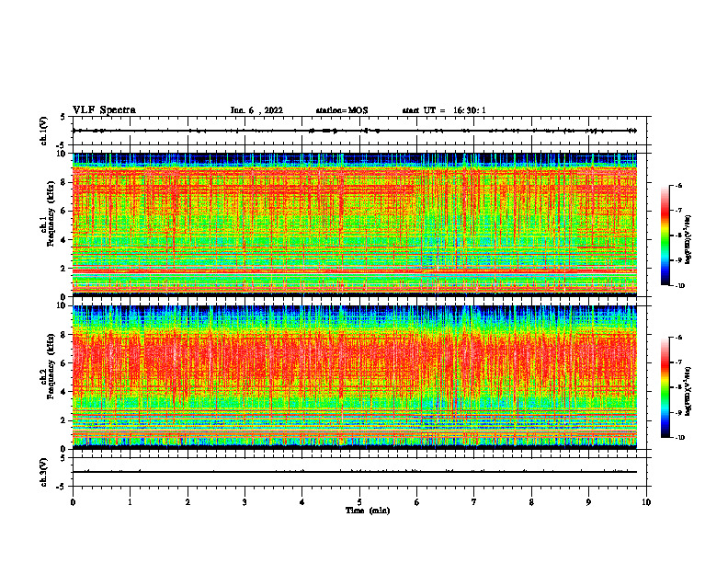This screenshot has height=563, width=728.
Task: Click the "4" kHz tick on ch.2 axis
Action: [x=63, y=392]
